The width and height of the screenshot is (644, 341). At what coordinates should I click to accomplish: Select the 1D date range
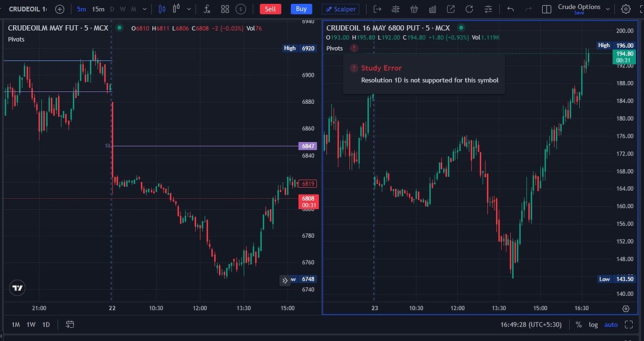(46, 325)
